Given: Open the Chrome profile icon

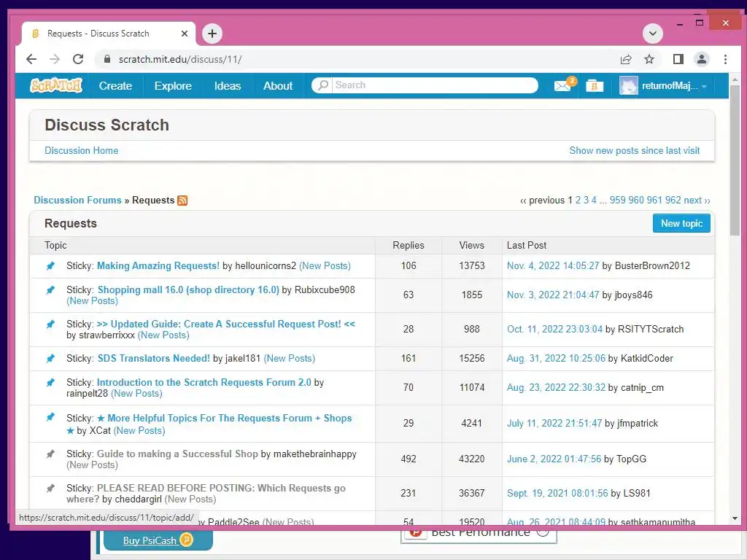Looking at the screenshot, I should (701, 59).
